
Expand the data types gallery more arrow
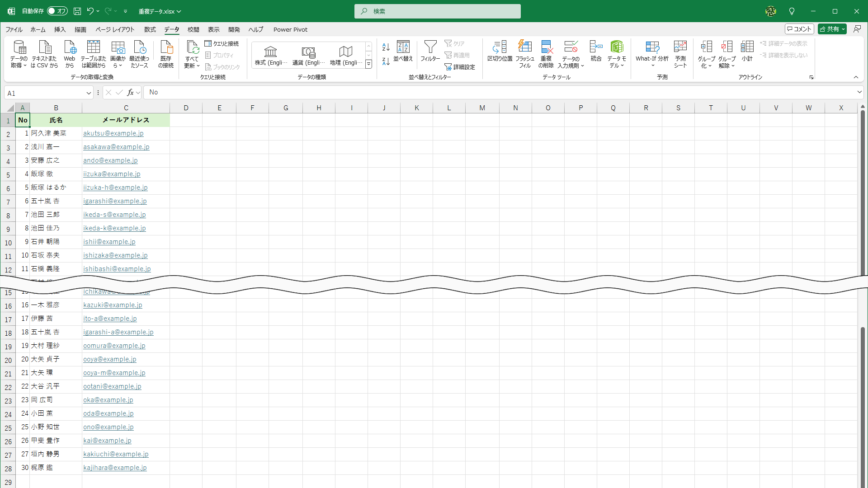tap(368, 65)
